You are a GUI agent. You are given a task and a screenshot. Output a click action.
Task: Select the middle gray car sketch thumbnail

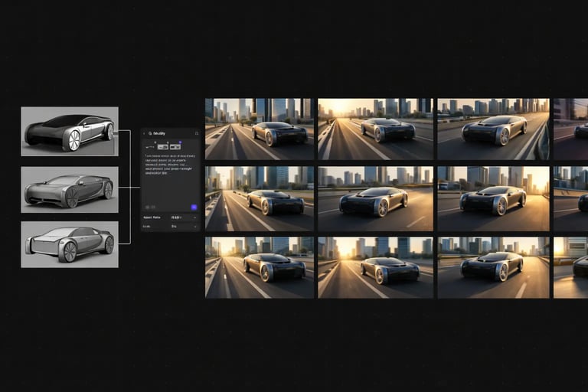pos(70,190)
